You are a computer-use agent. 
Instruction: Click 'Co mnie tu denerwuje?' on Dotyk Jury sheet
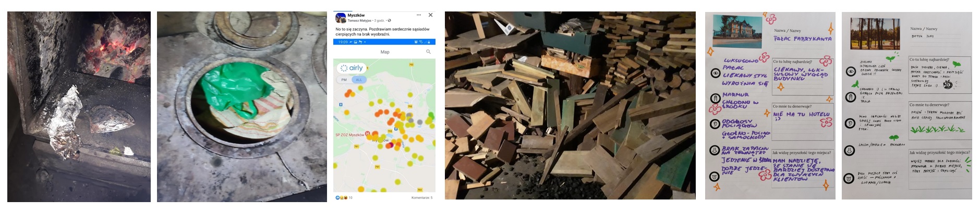click(929, 105)
